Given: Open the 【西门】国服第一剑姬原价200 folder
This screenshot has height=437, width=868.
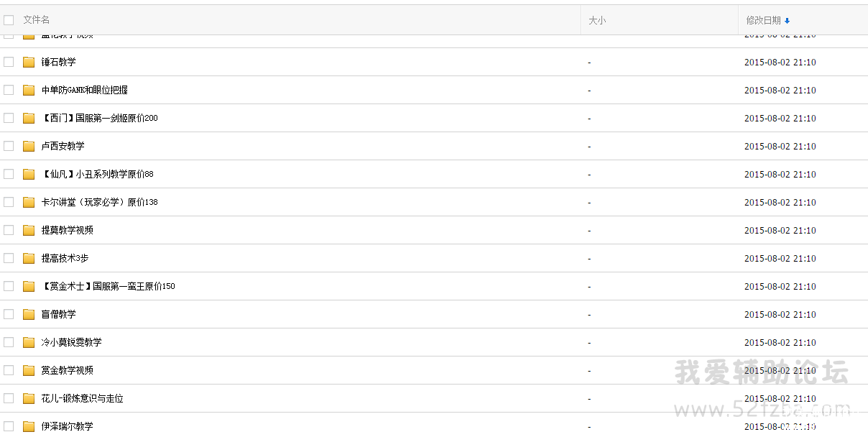Looking at the screenshot, I should click(99, 118).
